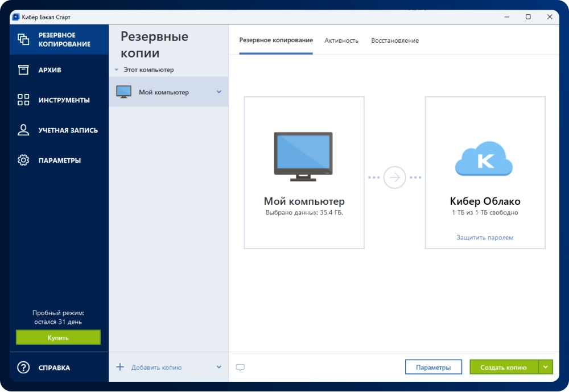Minimize the Кибер Бэкап Старт window
Screen dimensions: 569x392
[x=507, y=16]
